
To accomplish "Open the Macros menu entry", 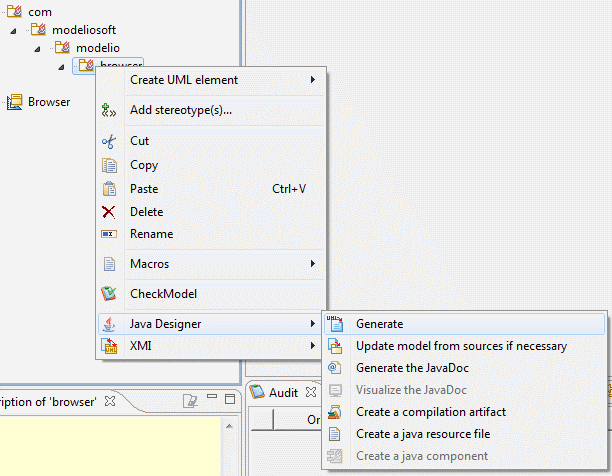I will (x=211, y=264).
